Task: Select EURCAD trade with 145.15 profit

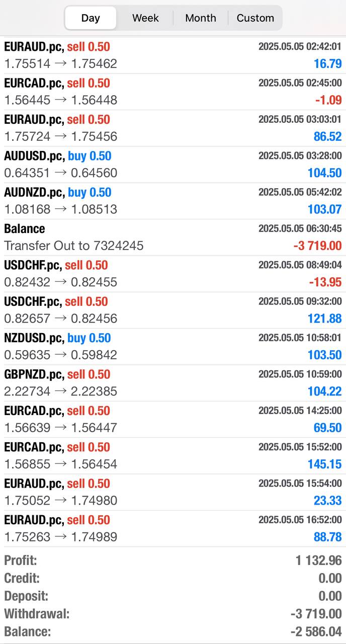Action: (x=173, y=455)
